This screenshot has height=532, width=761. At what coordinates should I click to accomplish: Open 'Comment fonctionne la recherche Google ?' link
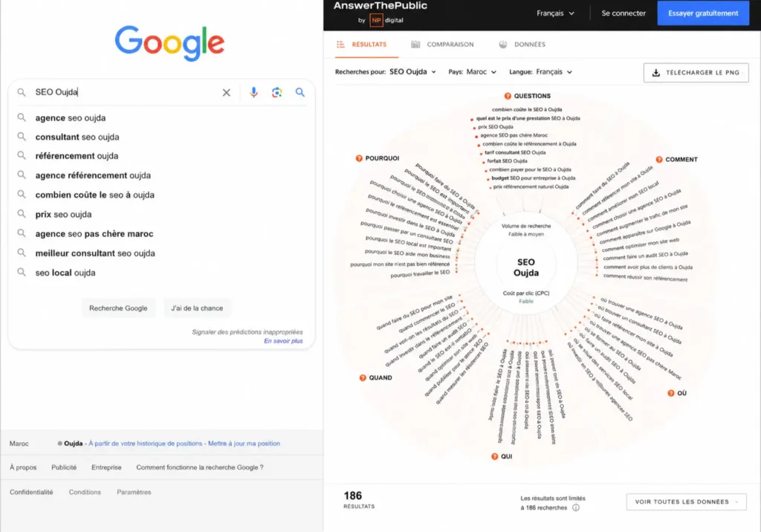point(200,467)
